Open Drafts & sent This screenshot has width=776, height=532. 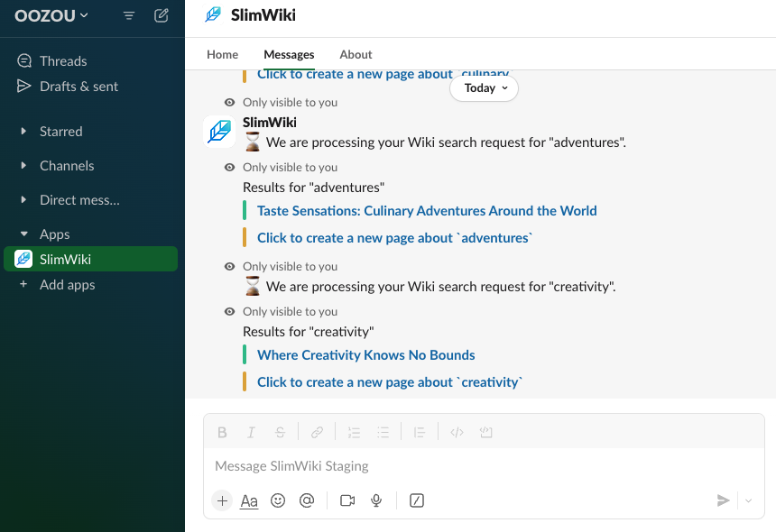pos(78,86)
